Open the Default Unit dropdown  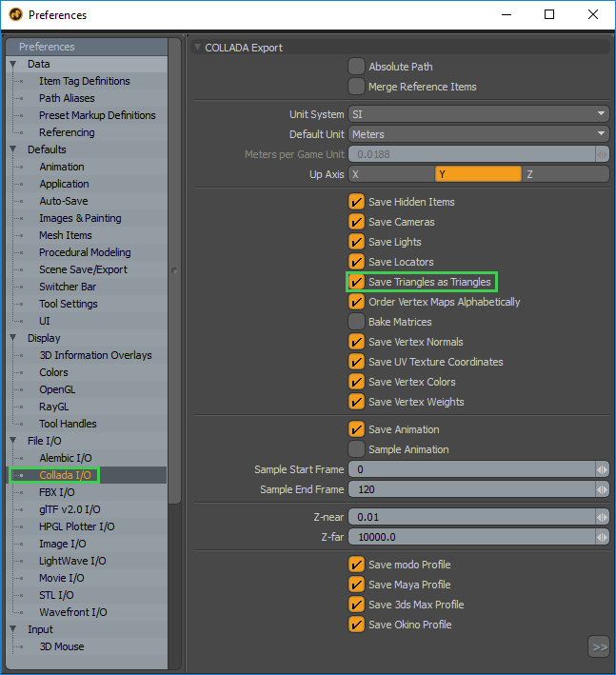(x=478, y=134)
